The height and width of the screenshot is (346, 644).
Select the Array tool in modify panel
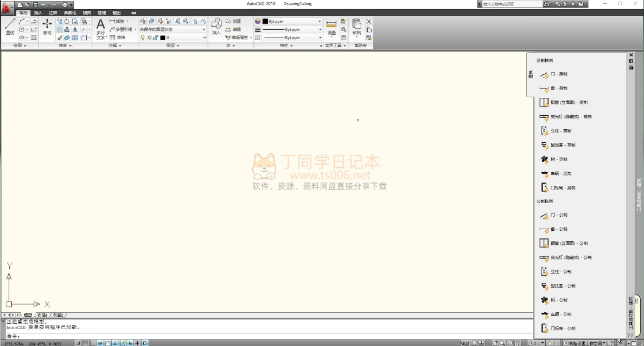[75, 37]
